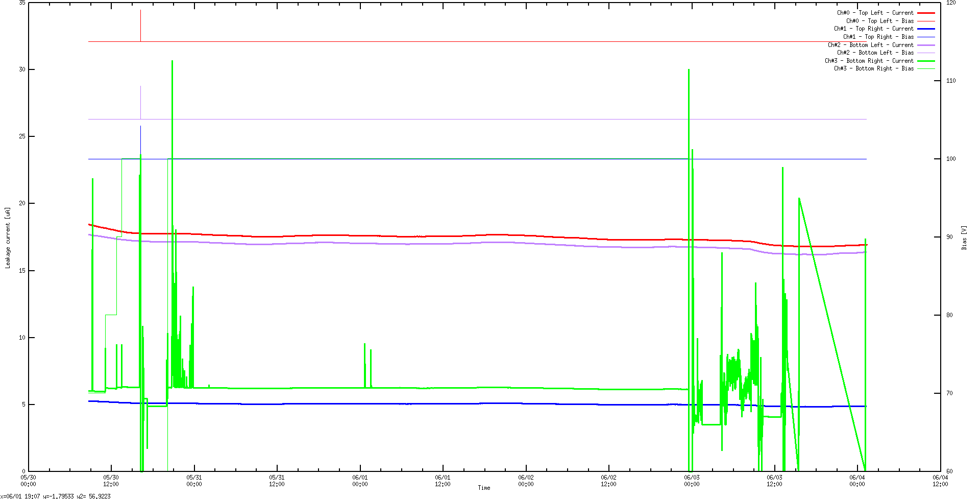The image size is (980, 499).
Task: Select the 06/01 00:00 tick label
Action: (361, 480)
